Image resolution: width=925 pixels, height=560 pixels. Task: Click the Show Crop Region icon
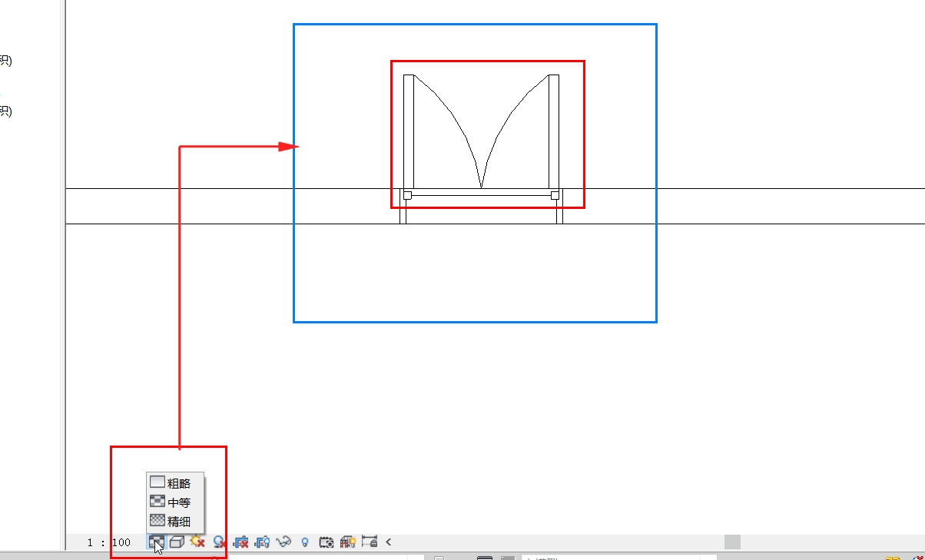tap(263, 542)
